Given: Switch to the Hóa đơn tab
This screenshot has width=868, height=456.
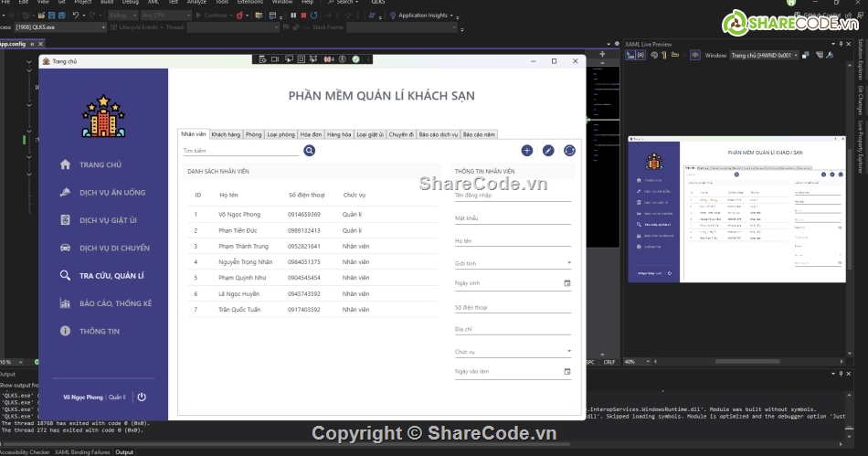Looking at the screenshot, I should [311, 134].
